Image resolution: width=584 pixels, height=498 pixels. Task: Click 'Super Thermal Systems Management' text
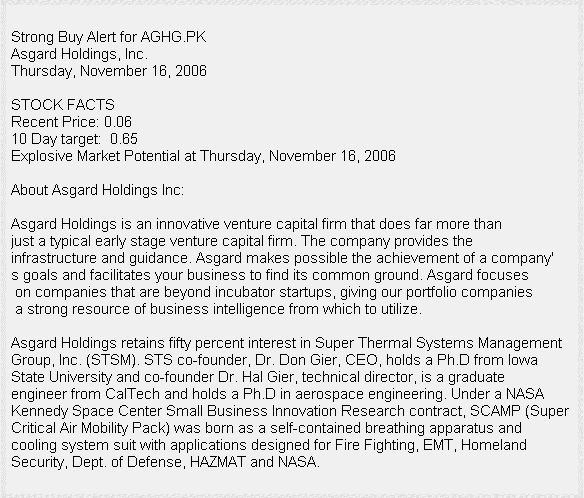pos(438,343)
